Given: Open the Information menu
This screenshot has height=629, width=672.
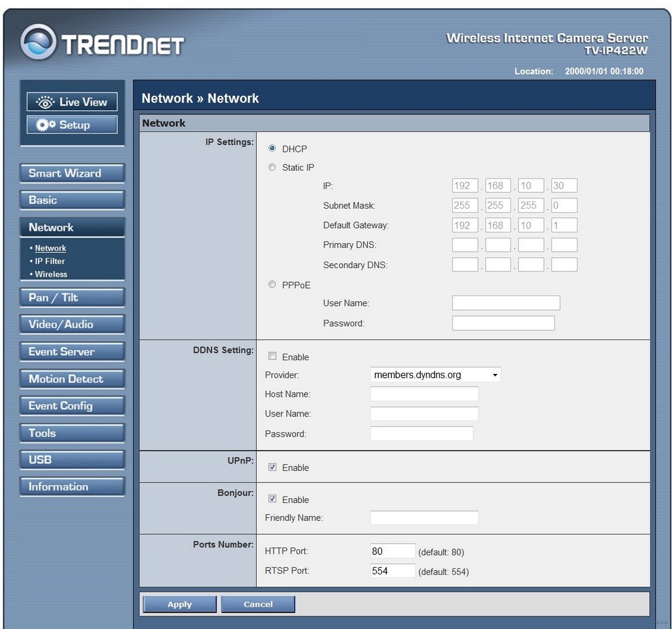Looking at the screenshot, I should (x=72, y=487).
